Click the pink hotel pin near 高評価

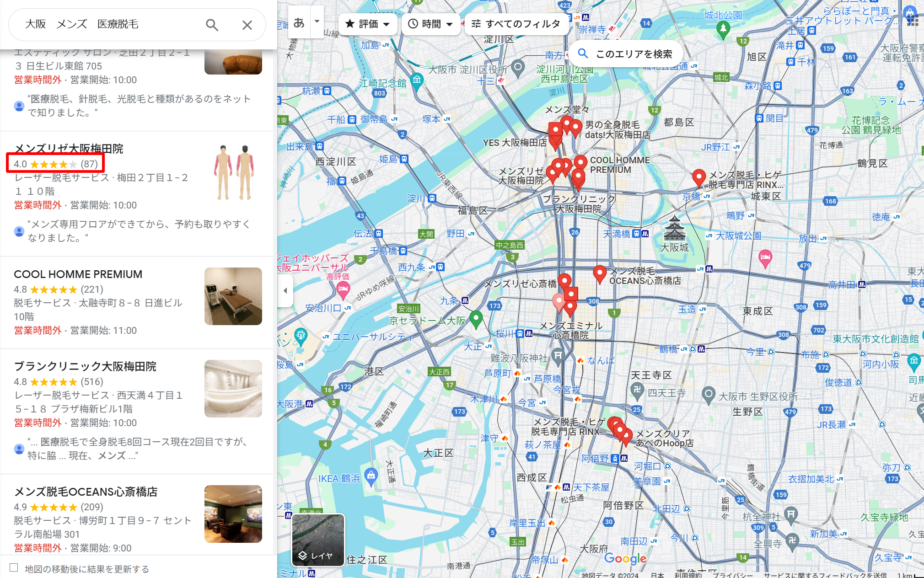point(343,289)
